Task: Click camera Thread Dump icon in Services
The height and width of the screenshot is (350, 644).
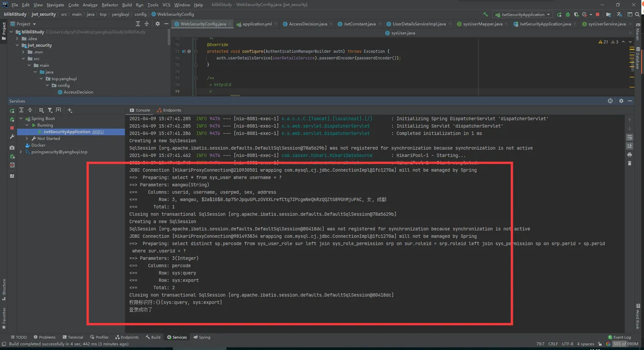Action: tap(12, 148)
